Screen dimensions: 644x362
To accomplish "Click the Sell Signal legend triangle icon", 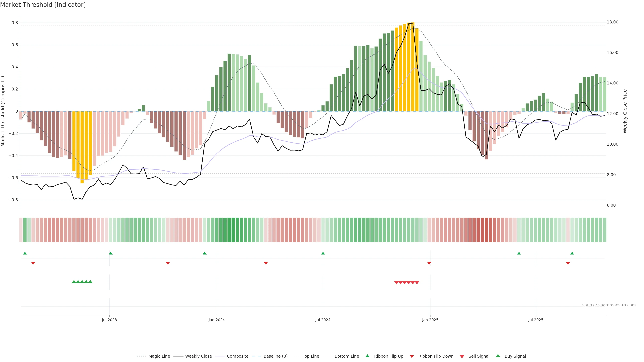I will 462,356.
